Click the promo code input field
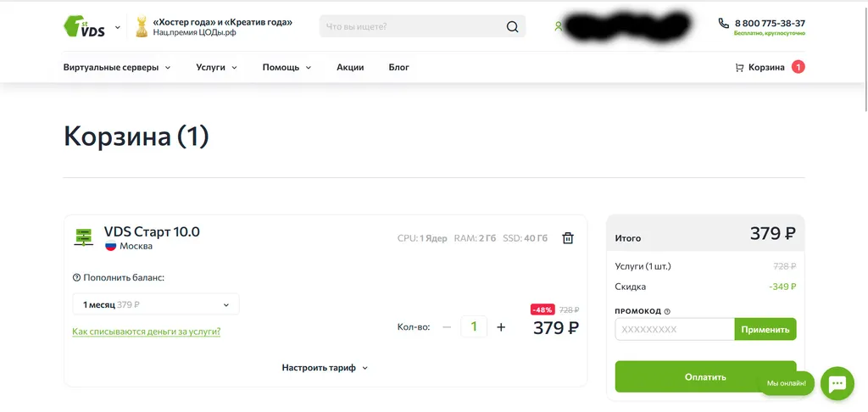Viewport: 868px width, 412px height. click(674, 329)
